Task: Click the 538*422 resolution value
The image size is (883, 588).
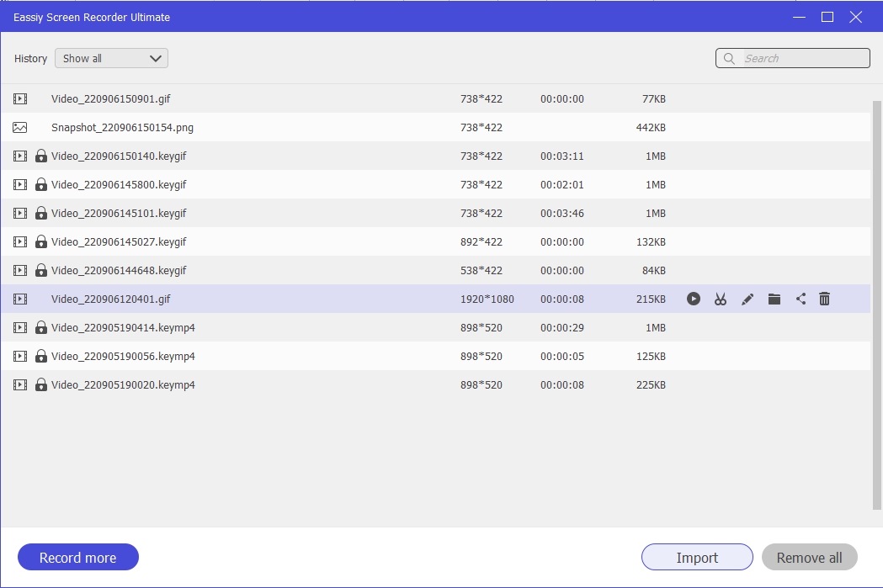Action: 481,271
